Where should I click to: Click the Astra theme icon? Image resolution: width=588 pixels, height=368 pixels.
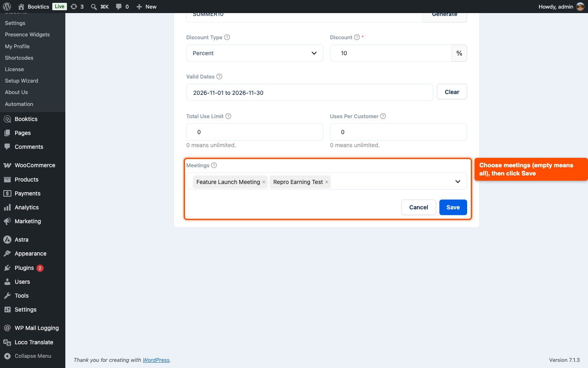click(7, 240)
